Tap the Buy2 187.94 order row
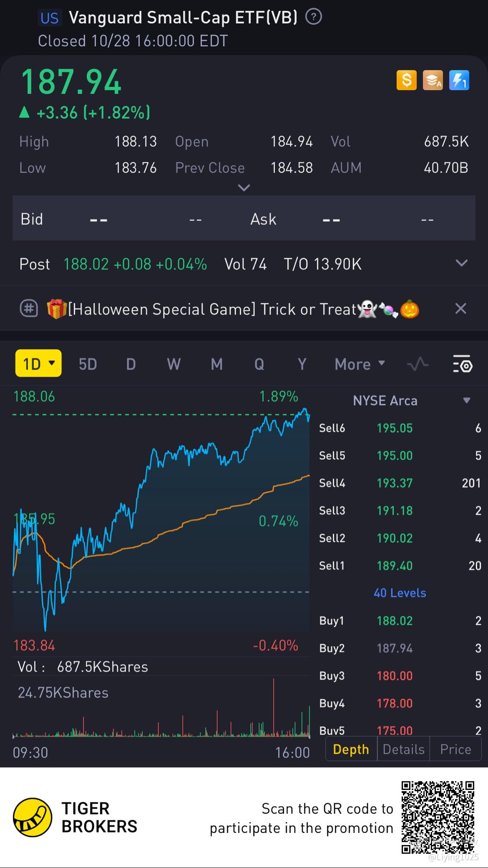The width and height of the screenshot is (488, 868). click(400, 648)
